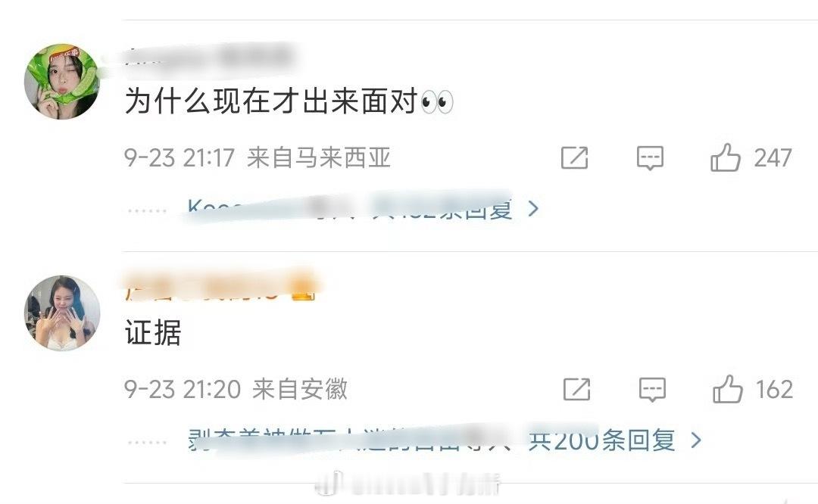Expand the chevron beside 共200条回复

click(695, 440)
